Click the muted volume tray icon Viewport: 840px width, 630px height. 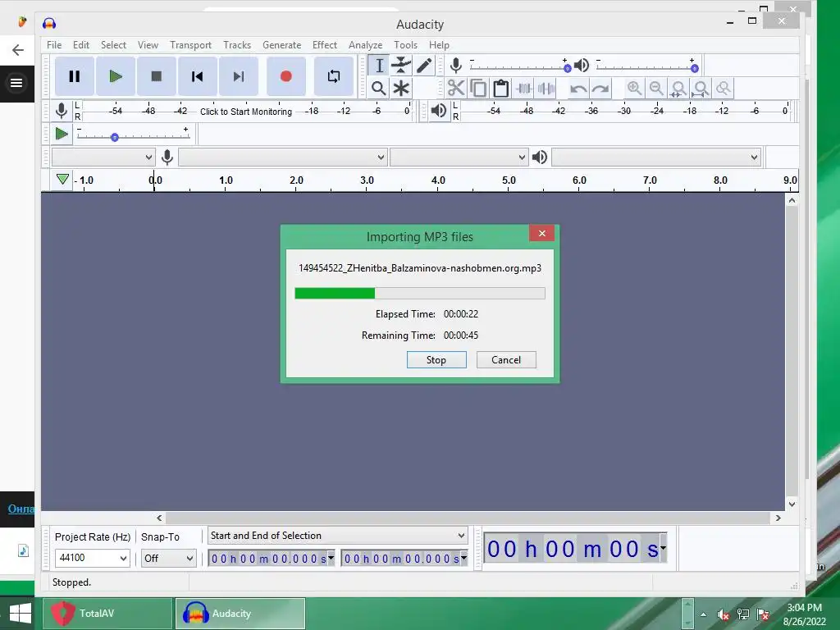click(x=724, y=614)
